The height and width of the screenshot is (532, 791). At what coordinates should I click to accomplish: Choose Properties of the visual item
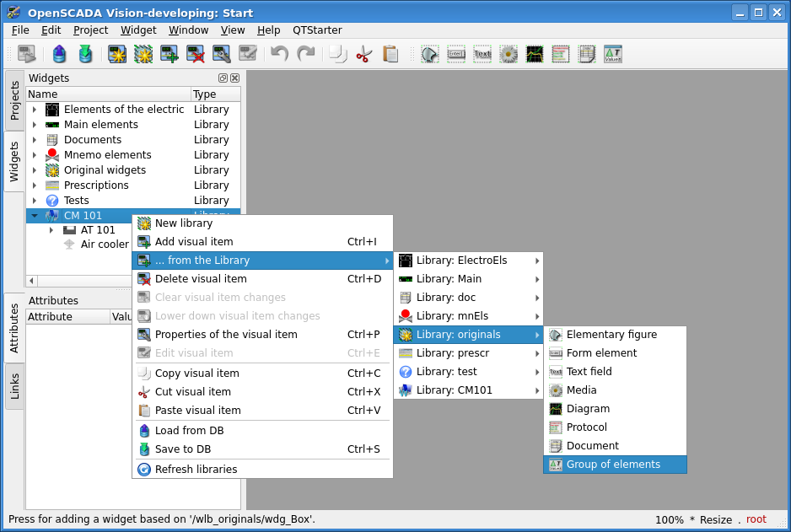pos(226,335)
